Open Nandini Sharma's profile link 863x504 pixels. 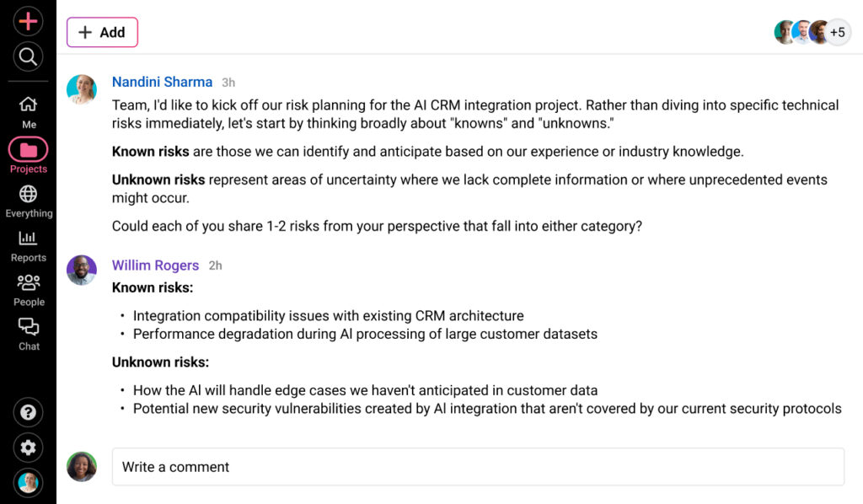tap(162, 82)
